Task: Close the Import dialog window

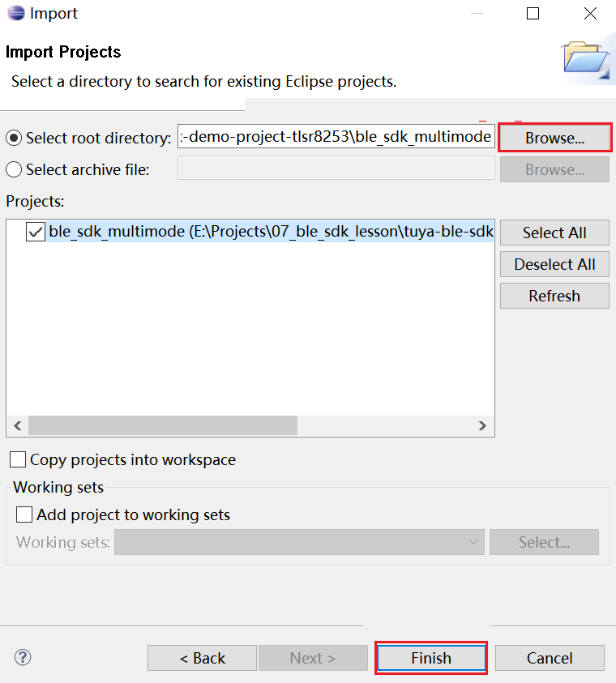Action: pyautogui.click(x=591, y=14)
